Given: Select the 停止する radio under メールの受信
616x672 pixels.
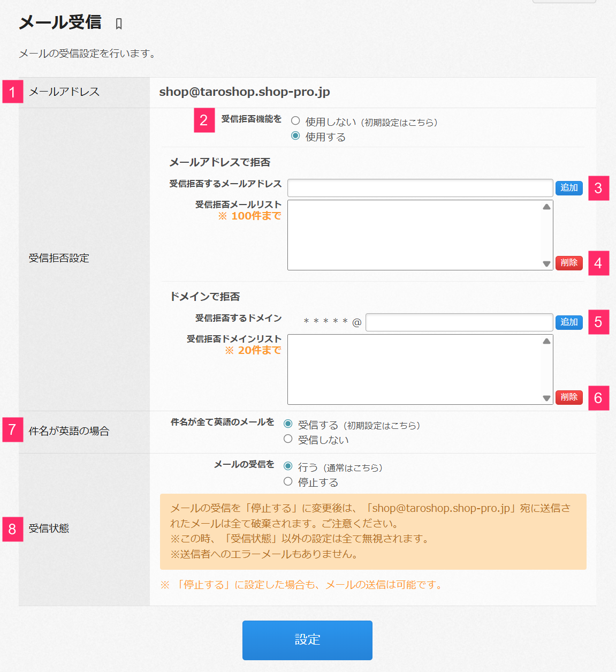Looking at the screenshot, I should pyautogui.click(x=287, y=481).
